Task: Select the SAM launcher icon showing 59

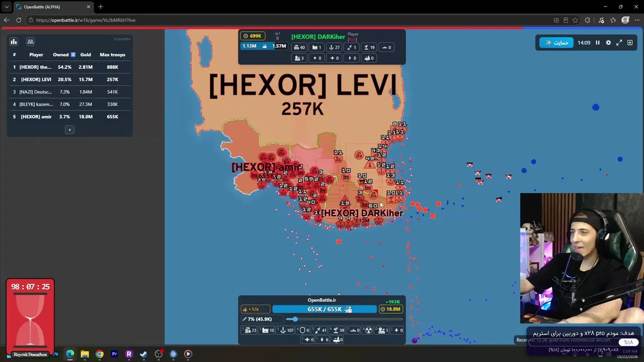Action: [337, 330]
